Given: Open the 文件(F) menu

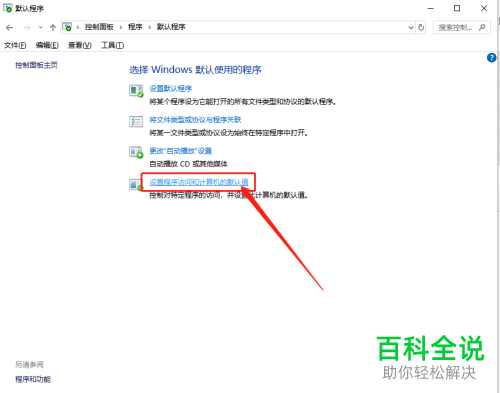Looking at the screenshot, I should pos(15,45).
